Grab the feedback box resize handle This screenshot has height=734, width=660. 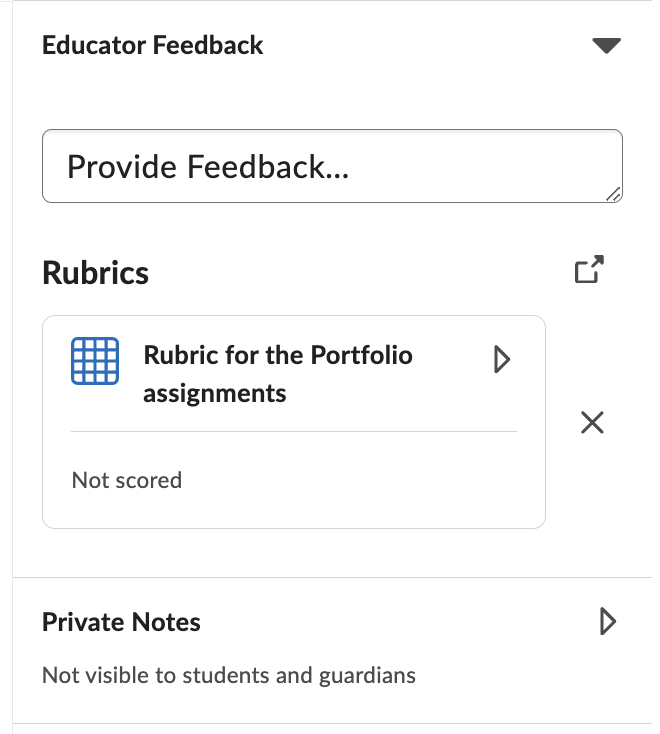click(x=613, y=194)
